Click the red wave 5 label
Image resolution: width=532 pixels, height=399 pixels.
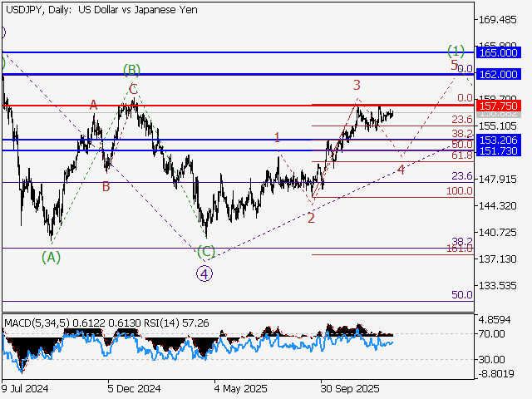coord(454,64)
